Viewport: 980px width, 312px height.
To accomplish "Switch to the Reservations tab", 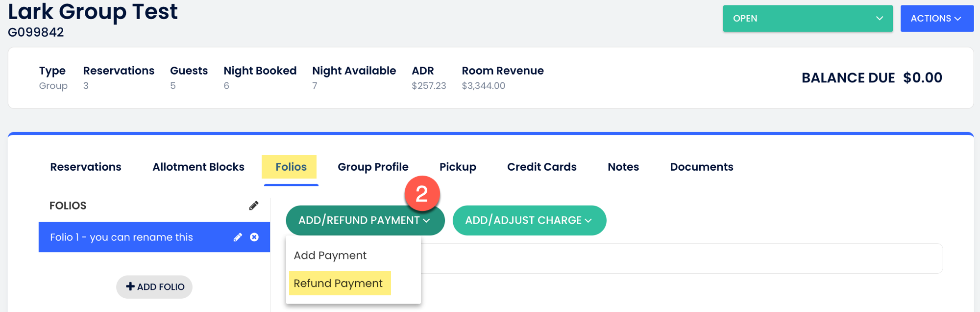I will [x=86, y=167].
